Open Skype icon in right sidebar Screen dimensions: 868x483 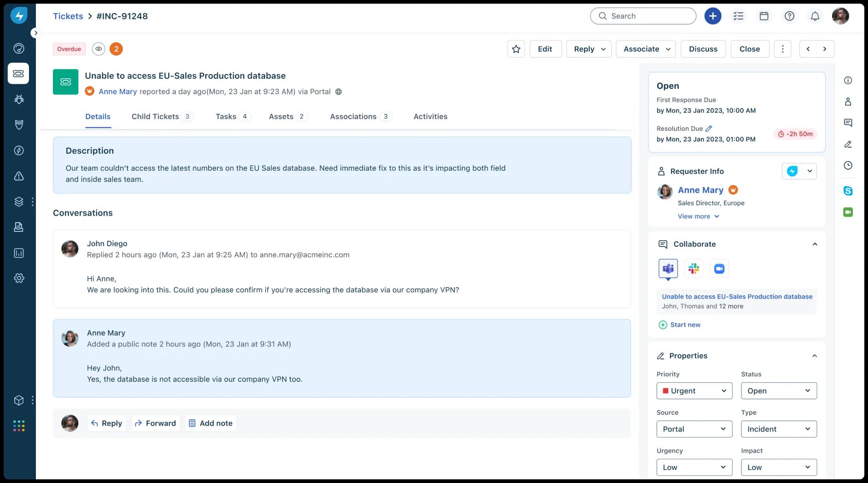point(848,191)
